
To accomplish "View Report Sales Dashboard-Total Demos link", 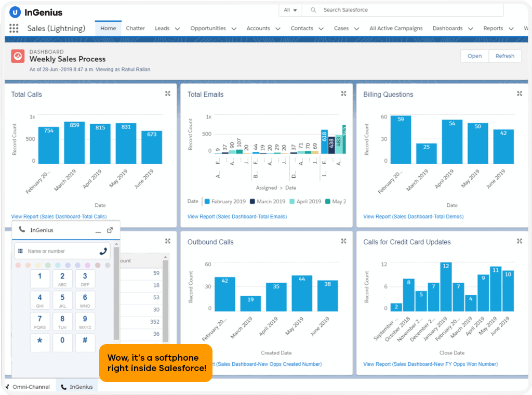I will pos(413,217).
